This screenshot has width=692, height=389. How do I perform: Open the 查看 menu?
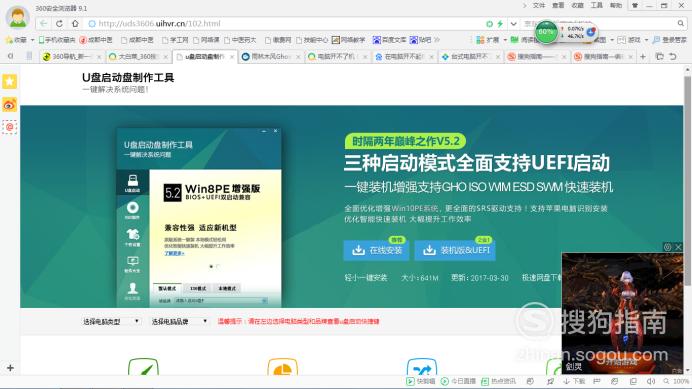point(558,5)
